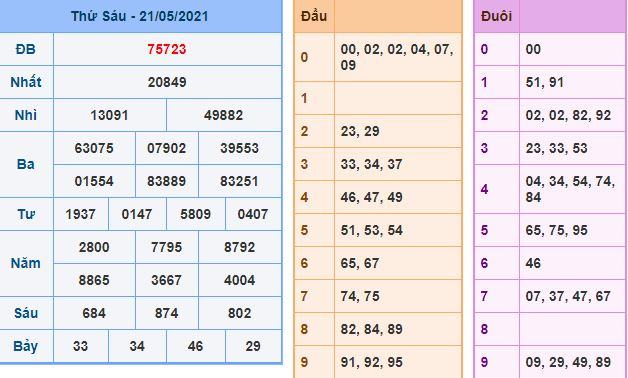The height and width of the screenshot is (378, 628).
Task: Click the 'ĐB' row label
Action: (x=26, y=49)
